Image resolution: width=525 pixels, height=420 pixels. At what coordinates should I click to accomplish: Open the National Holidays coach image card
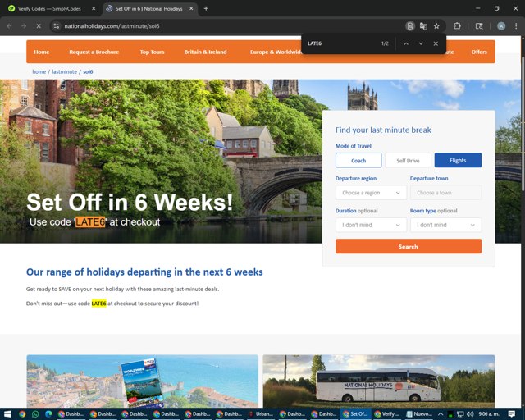pos(379,381)
